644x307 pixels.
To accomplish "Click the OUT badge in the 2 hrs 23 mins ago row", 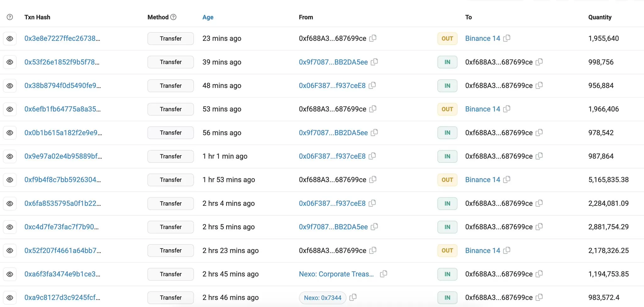I will pos(447,250).
